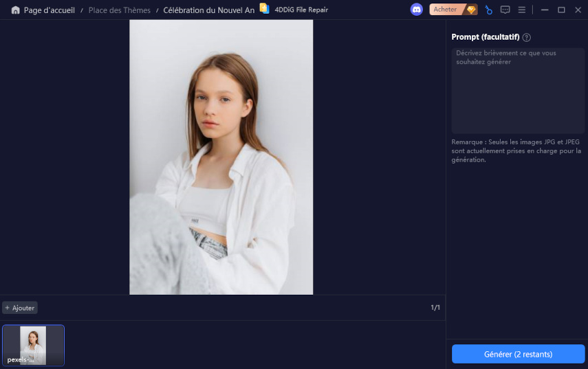Minimize the 4DDiG window
The width and height of the screenshot is (588, 369).
coord(545,10)
